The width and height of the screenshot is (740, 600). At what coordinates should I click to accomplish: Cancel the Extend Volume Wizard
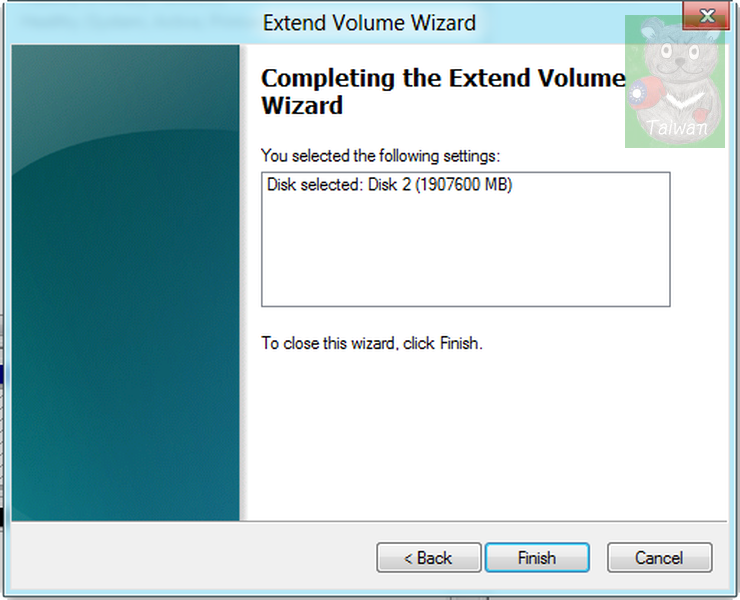coord(659,558)
